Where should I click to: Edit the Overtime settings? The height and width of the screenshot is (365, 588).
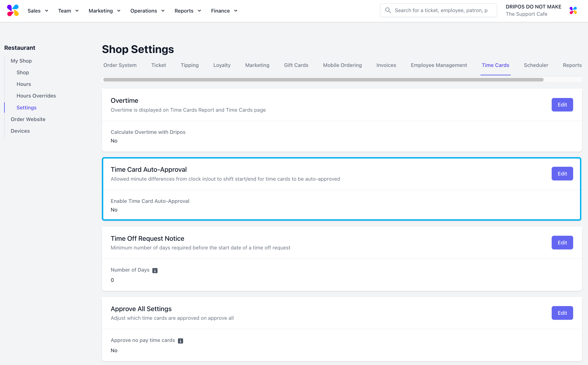coord(562,105)
